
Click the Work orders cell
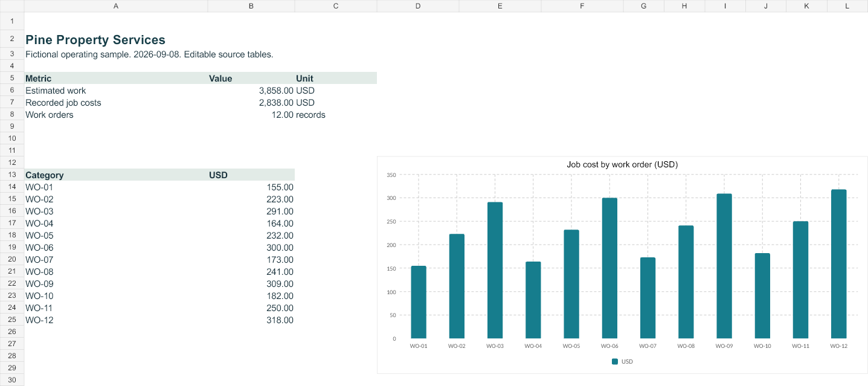tap(116, 114)
